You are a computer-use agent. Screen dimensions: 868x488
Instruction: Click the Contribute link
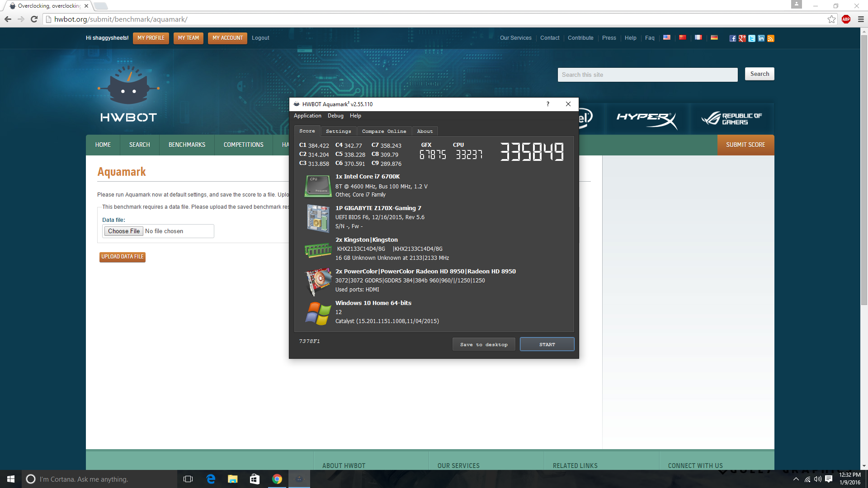(580, 38)
